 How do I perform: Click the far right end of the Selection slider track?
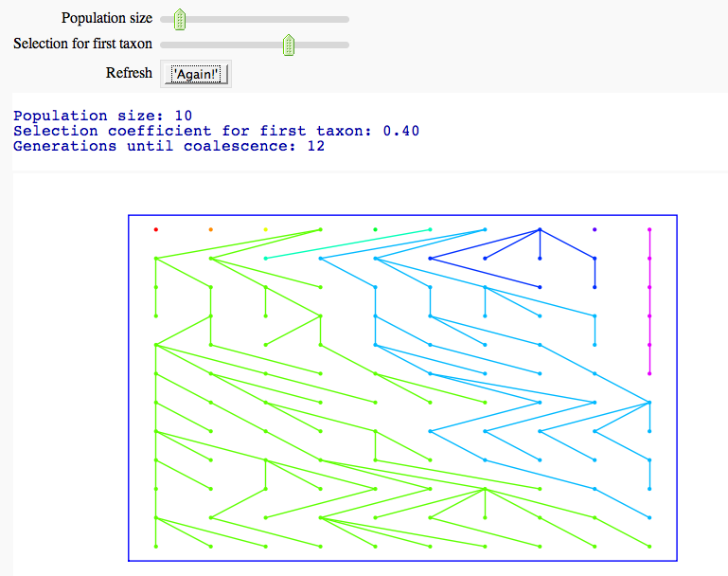point(346,45)
